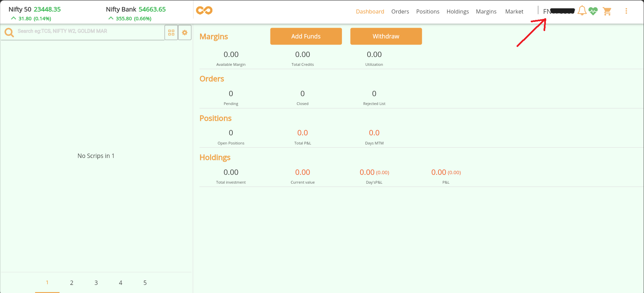Go to the Orders page

click(x=400, y=11)
